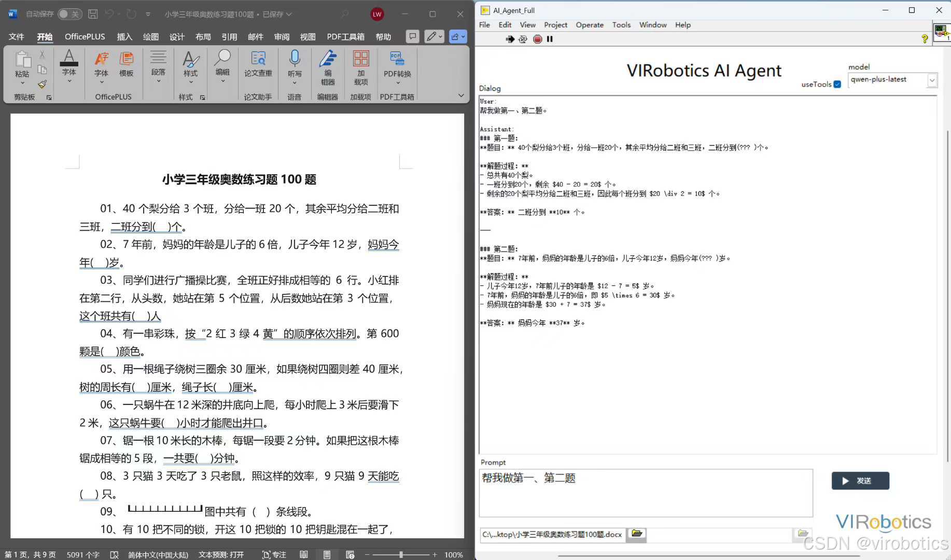Click the Pause execution button

(550, 39)
